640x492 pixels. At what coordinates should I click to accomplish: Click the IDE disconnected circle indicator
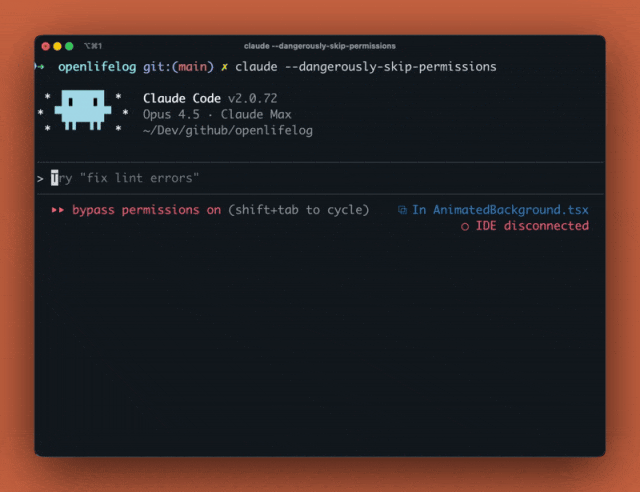click(465, 226)
